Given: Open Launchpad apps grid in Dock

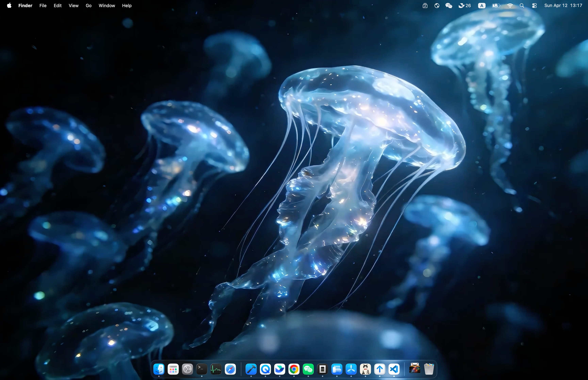Looking at the screenshot, I should [x=173, y=369].
